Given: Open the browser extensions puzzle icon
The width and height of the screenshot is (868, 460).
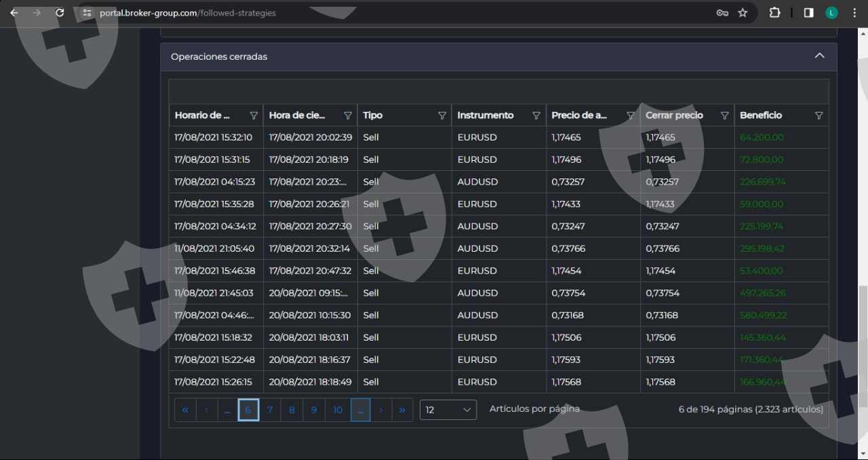Looking at the screenshot, I should pos(774,13).
